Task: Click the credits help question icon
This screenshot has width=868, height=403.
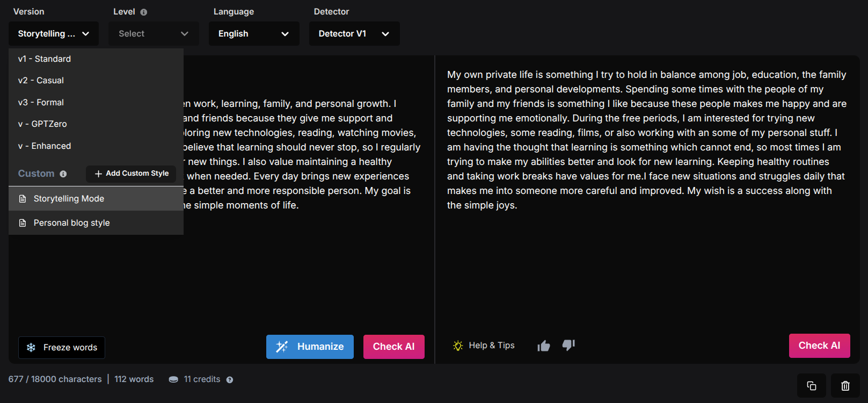Action: click(230, 380)
